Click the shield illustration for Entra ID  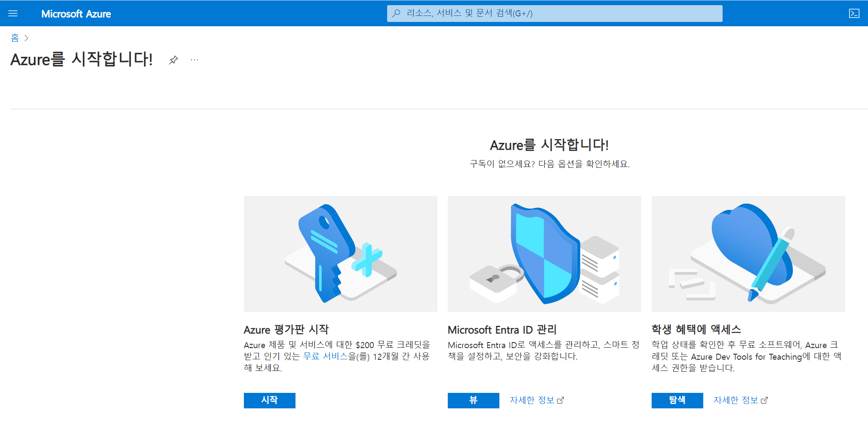tap(544, 253)
